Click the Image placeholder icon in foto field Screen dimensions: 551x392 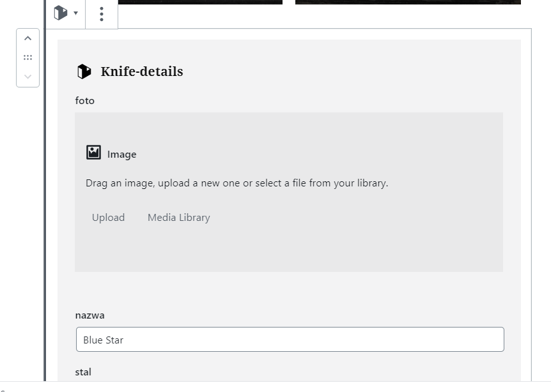[x=93, y=152]
